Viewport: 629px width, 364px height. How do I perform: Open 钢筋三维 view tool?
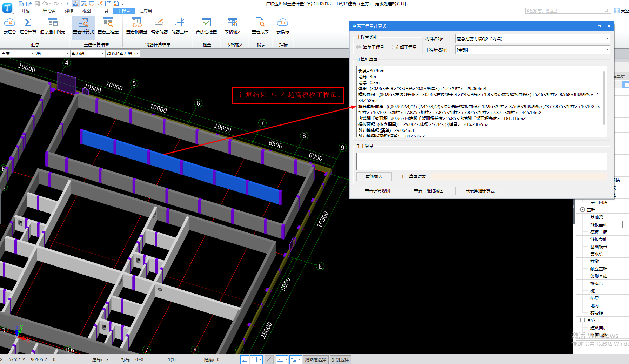(180, 26)
